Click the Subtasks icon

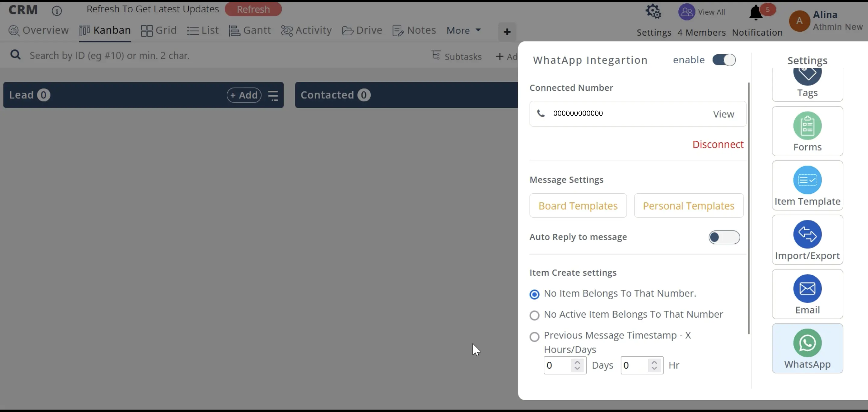[x=436, y=55]
